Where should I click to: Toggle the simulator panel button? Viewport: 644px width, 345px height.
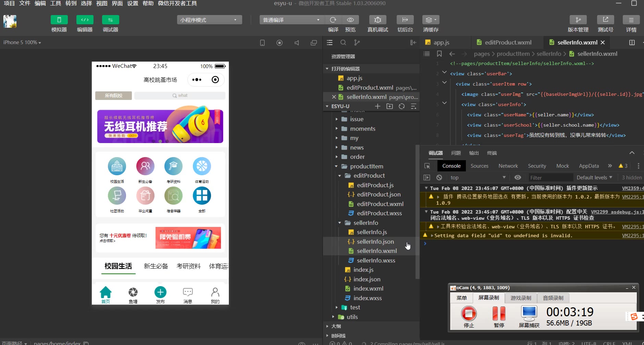[59, 20]
